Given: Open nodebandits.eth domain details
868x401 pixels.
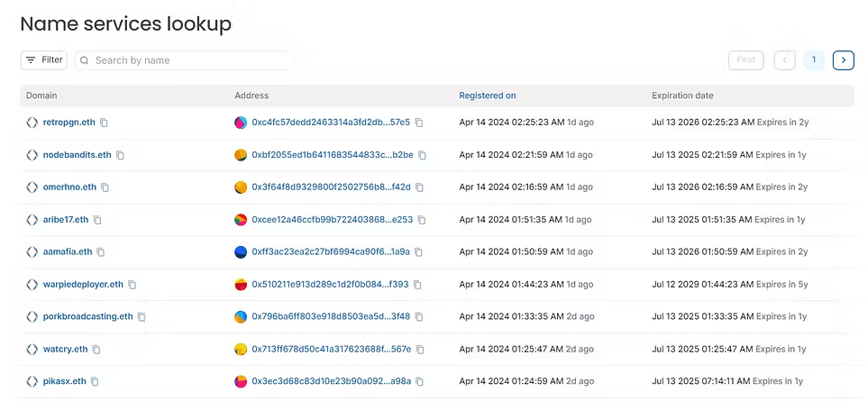Looking at the screenshot, I should coord(77,155).
